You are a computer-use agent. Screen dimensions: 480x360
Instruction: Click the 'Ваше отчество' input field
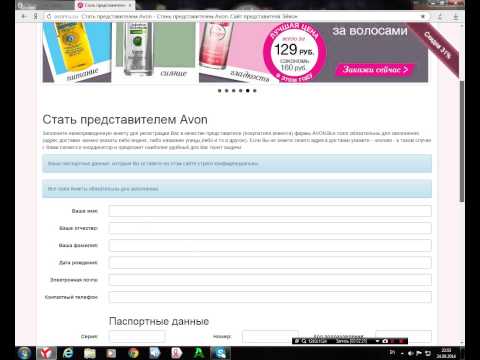click(270, 228)
